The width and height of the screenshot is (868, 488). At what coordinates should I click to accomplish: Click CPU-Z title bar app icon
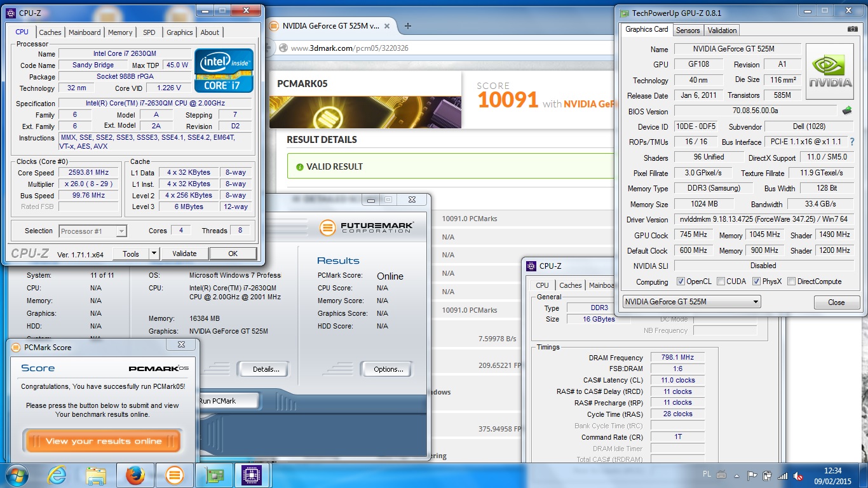(11, 12)
